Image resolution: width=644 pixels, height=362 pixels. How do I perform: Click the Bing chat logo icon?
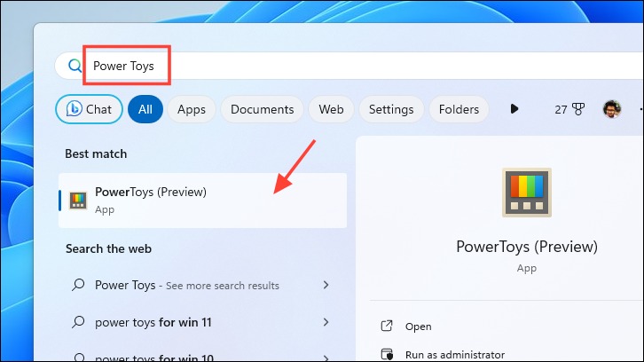[x=75, y=109]
